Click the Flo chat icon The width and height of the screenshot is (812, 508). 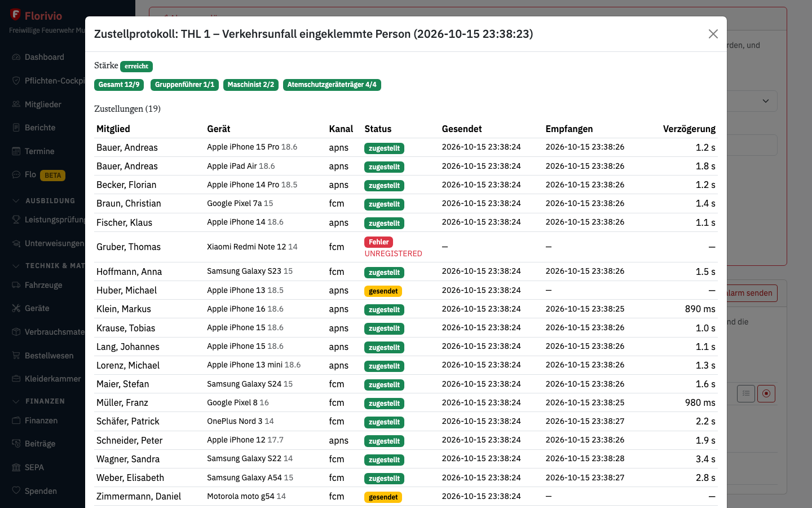click(x=16, y=174)
